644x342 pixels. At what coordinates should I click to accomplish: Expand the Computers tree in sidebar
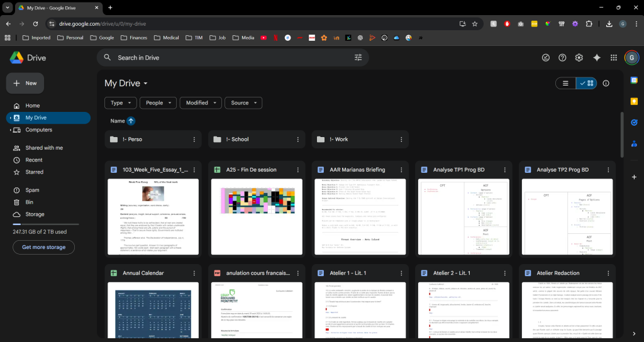click(9, 130)
